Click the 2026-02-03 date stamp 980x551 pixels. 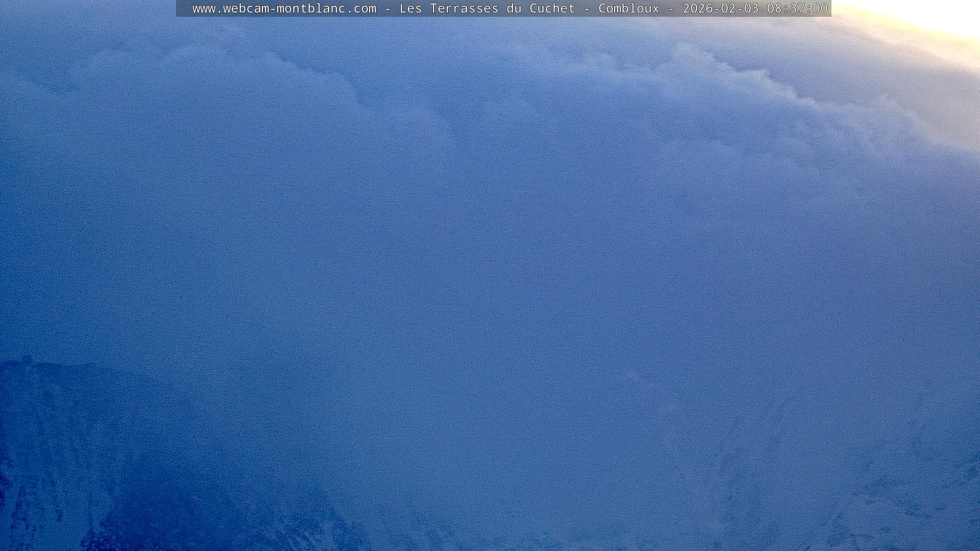click(720, 8)
